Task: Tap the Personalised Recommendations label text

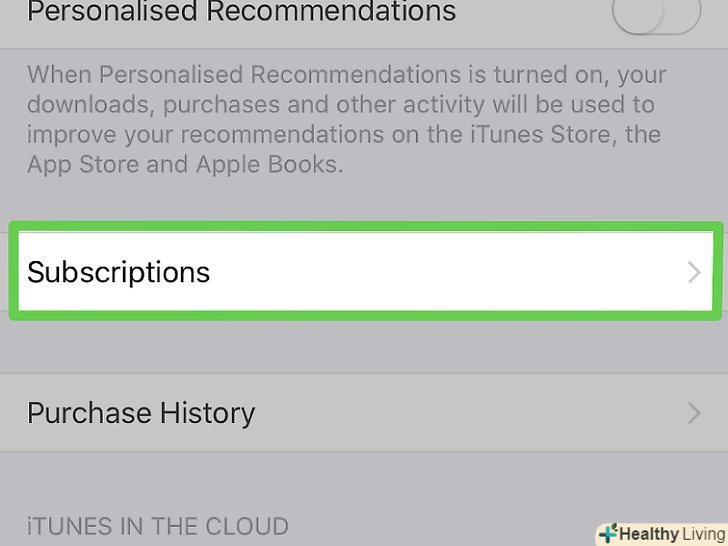Action: tap(241, 12)
